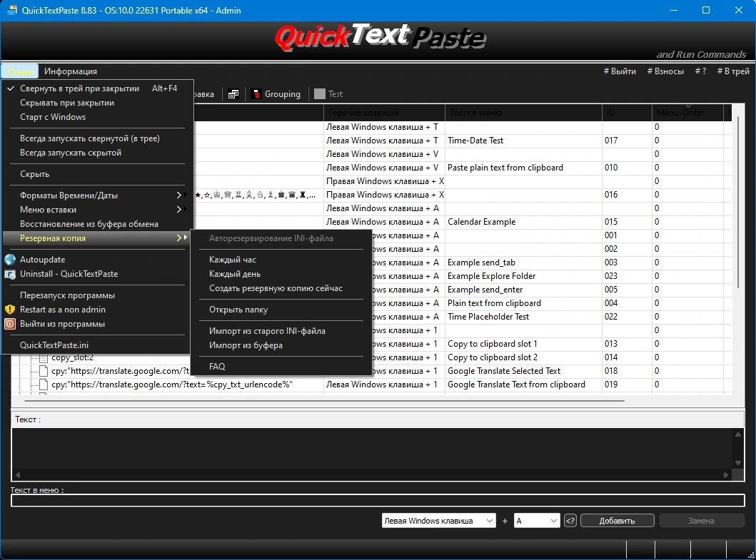Click the ID cell 016

627,195
